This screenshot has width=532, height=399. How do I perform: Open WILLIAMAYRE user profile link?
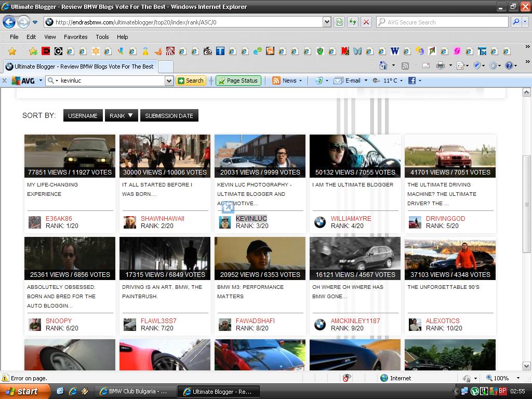[x=351, y=219]
